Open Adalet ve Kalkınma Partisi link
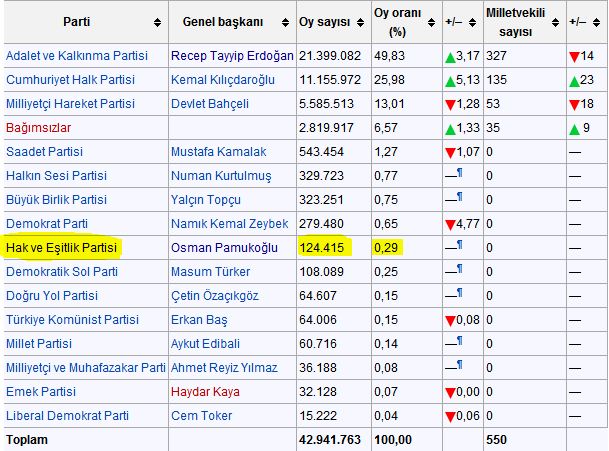 pyautogui.click(x=77, y=56)
